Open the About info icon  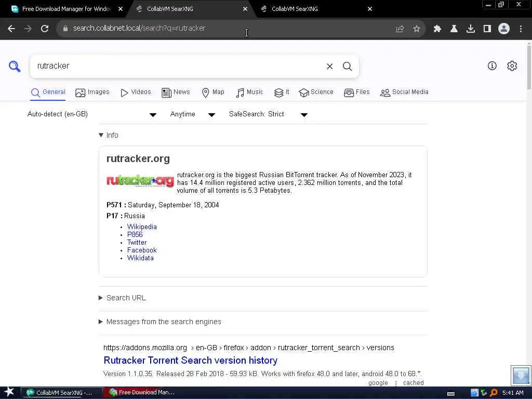(x=492, y=66)
